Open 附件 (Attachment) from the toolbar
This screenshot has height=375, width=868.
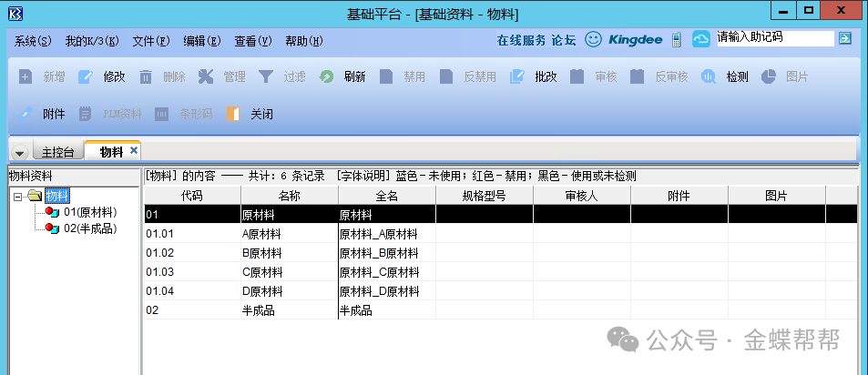pyautogui.click(x=26, y=115)
